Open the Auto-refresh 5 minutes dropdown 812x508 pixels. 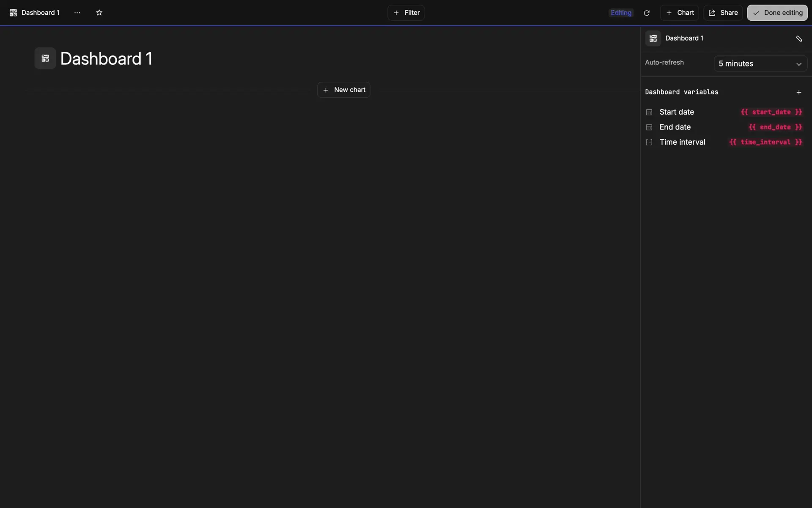(760, 64)
